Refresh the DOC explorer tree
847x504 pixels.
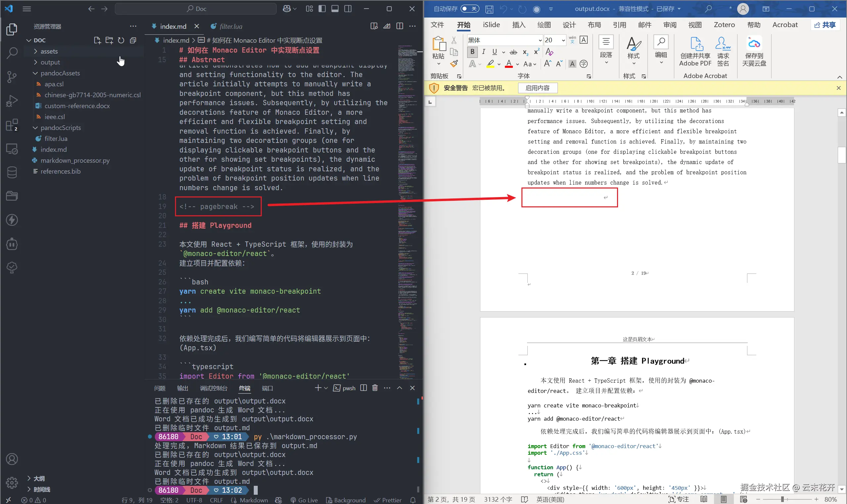click(121, 40)
